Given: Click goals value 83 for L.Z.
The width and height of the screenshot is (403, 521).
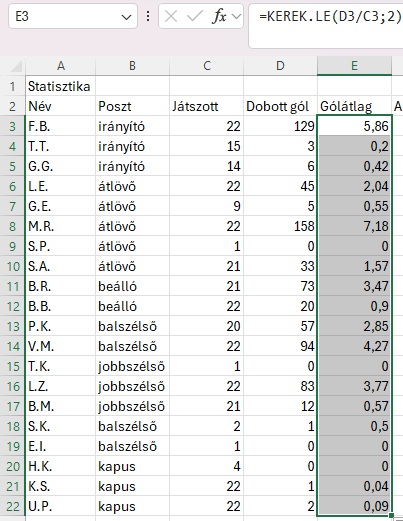Looking at the screenshot, I should click(x=280, y=386).
